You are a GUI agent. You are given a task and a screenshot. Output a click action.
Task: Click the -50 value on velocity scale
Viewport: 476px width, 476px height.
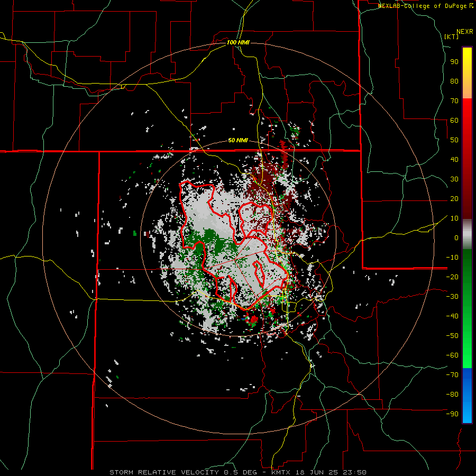452,336
